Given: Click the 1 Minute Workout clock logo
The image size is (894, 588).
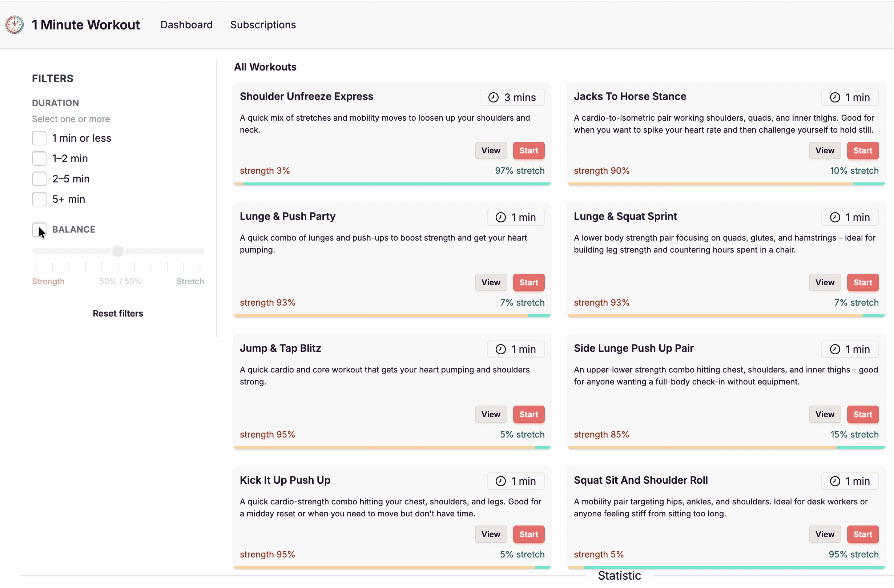Looking at the screenshot, I should (x=14, y=25).
